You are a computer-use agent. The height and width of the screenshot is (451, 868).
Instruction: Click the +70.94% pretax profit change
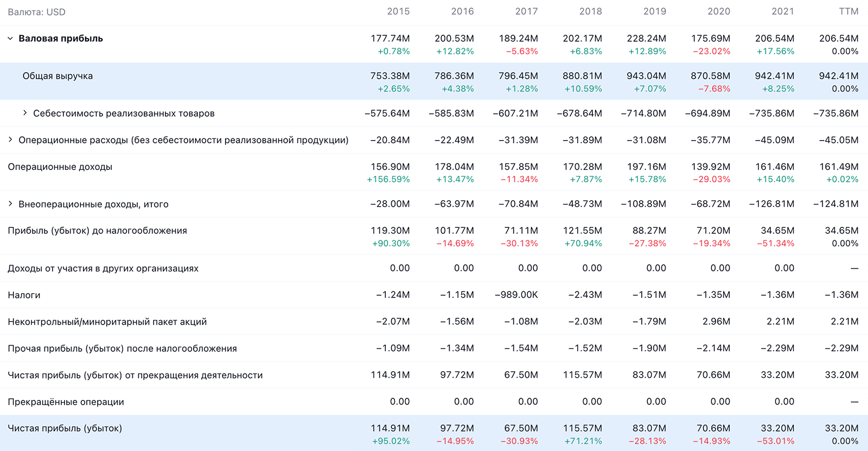point(583,244)
